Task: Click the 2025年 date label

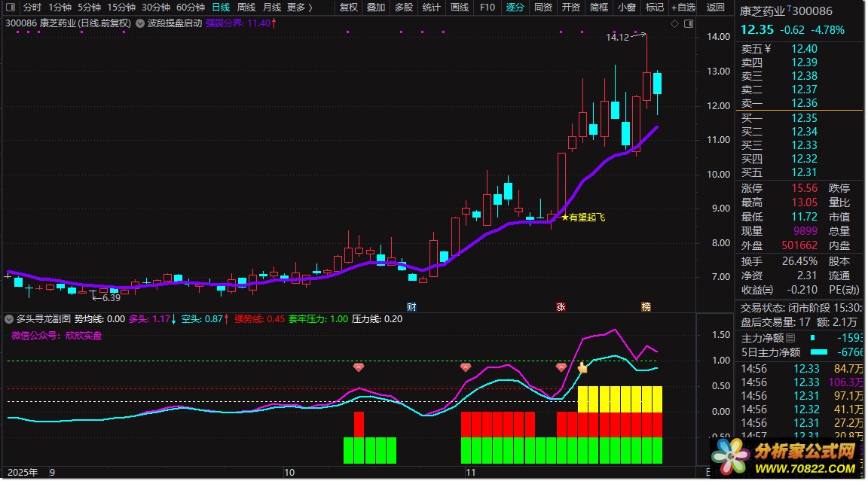Action: pyautogui.click(x=22, y=473)
